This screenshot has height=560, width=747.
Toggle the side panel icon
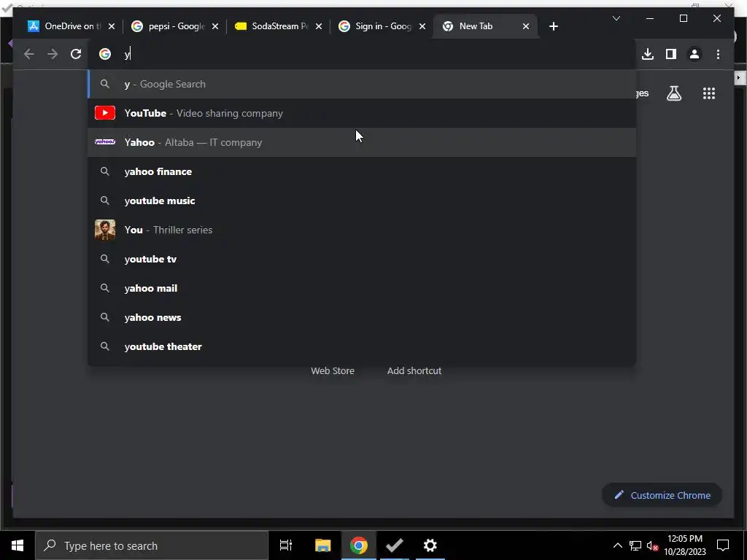click(x=671, y=54)
